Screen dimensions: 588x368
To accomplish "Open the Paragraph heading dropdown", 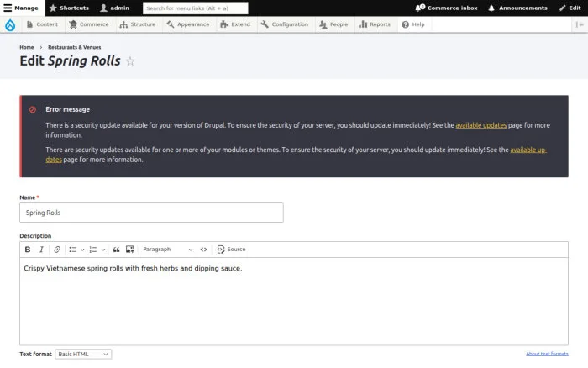I will pos(168,250).
